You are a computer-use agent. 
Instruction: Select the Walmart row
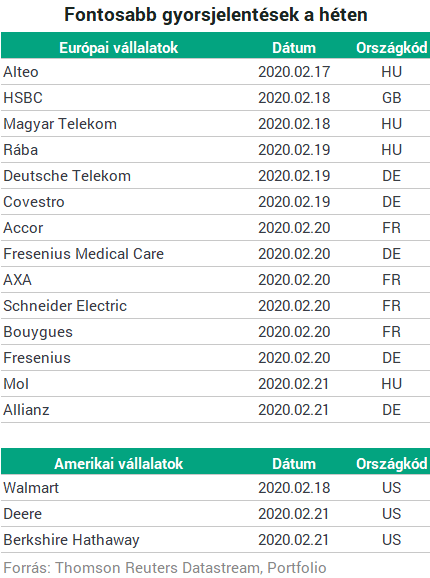[x=215, y=488]
